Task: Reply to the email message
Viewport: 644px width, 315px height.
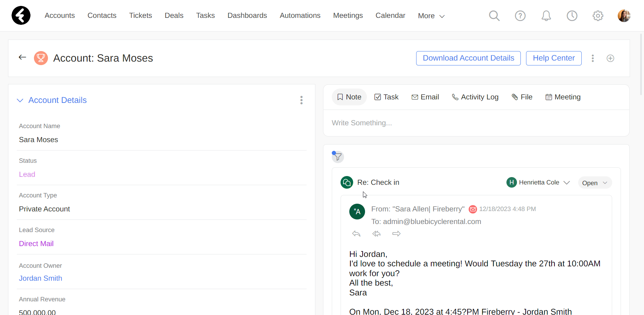Action: (356, 233)
